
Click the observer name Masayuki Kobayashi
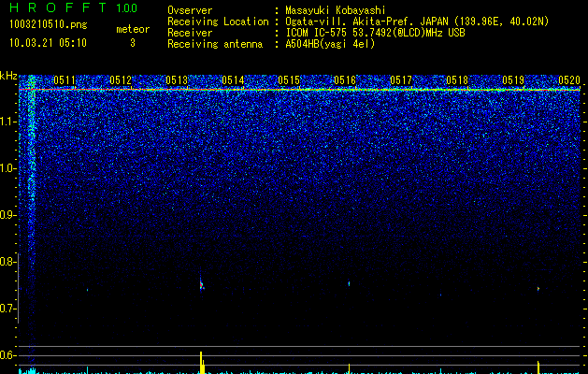pos(336,10)
